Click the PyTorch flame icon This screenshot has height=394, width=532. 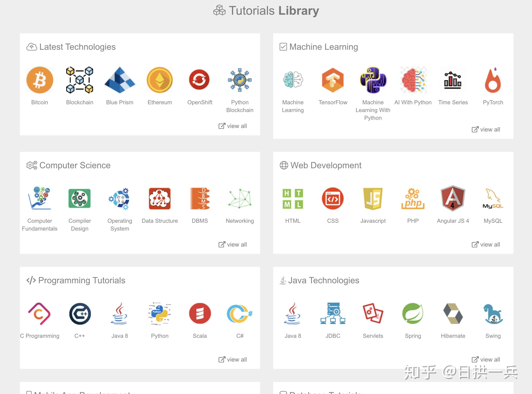493,80
